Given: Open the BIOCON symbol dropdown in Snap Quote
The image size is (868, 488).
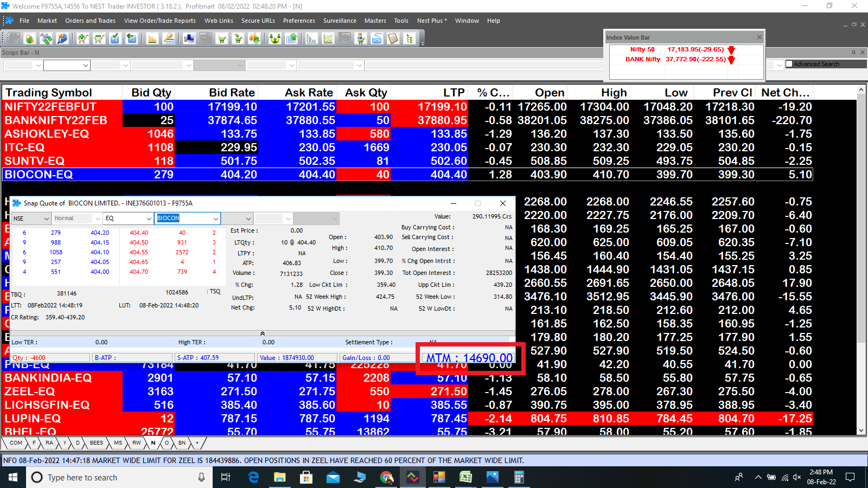Looking at the screenshot, I should pyautogui.click(x=188, y=218).
